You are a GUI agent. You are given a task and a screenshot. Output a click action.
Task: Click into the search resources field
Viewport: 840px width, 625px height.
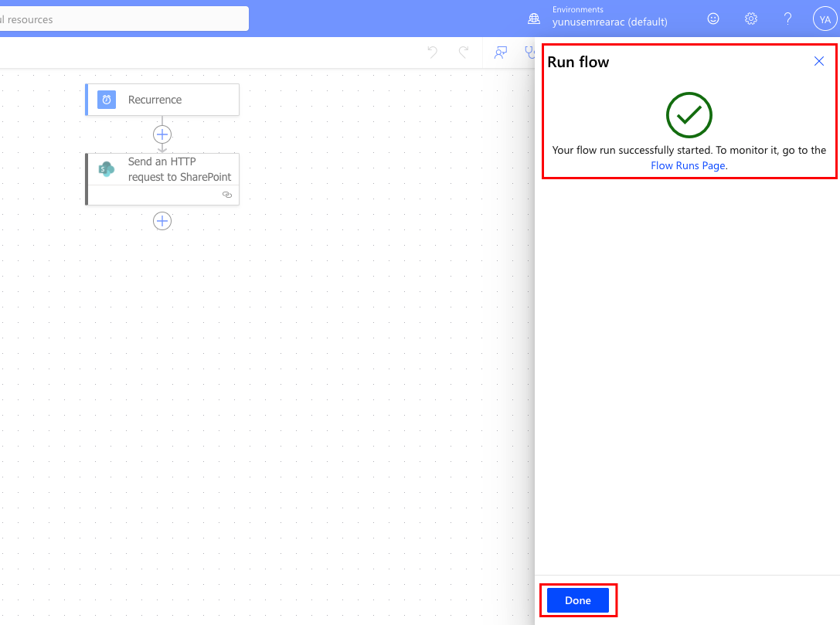pos(124,19)
